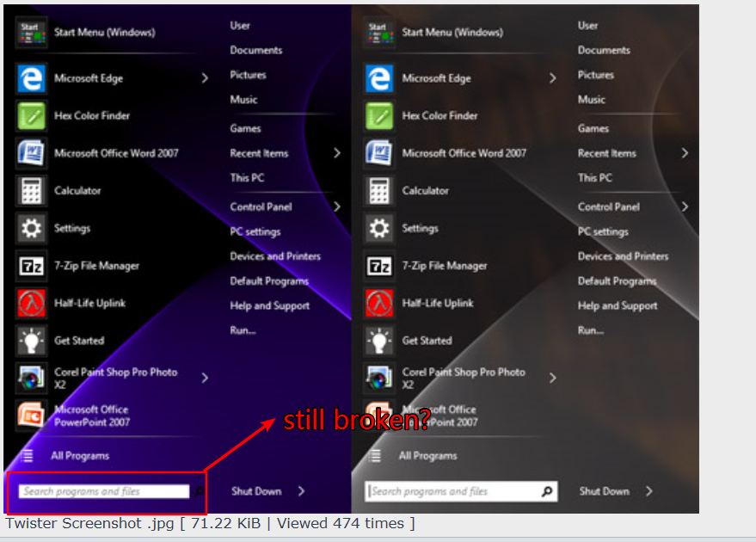Open Help and Support in purple menu
The height and width of the screenshot is (542, 756).
(269, 305)
